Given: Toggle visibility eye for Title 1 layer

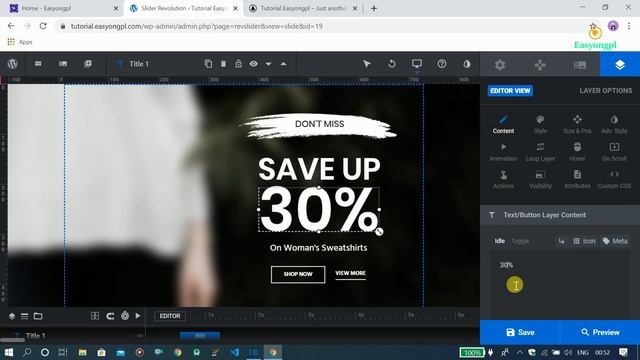Looking at the screenshot, I should click(253, 64).
